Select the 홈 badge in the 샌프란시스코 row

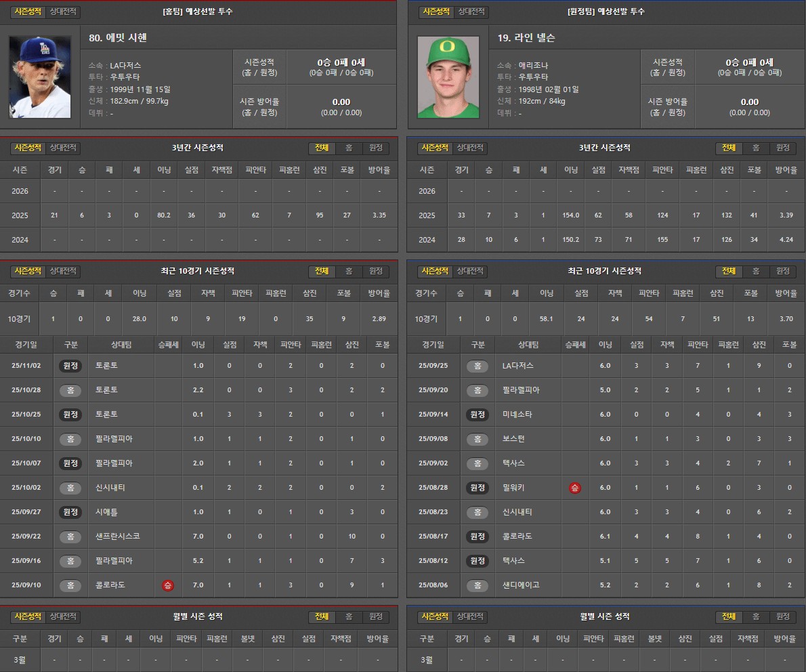point(70,537)
